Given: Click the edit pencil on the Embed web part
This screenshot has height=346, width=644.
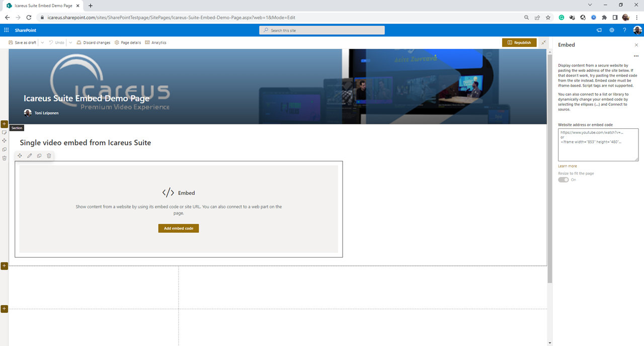Looking at the screenshot, I should pyautogui.click(x=30, y=156).
